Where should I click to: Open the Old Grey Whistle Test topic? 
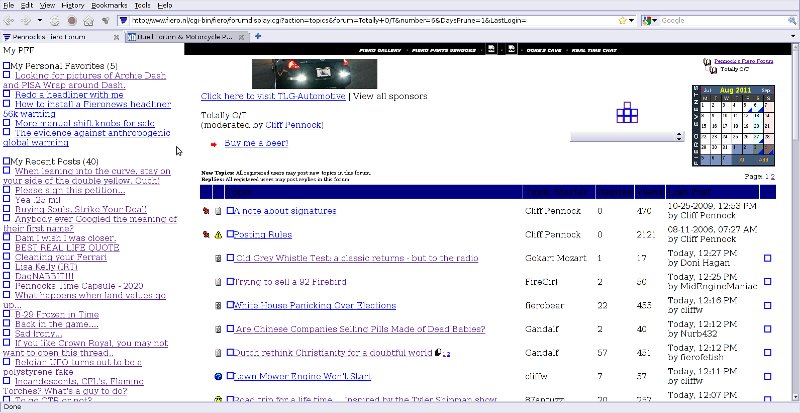[356, 258]
